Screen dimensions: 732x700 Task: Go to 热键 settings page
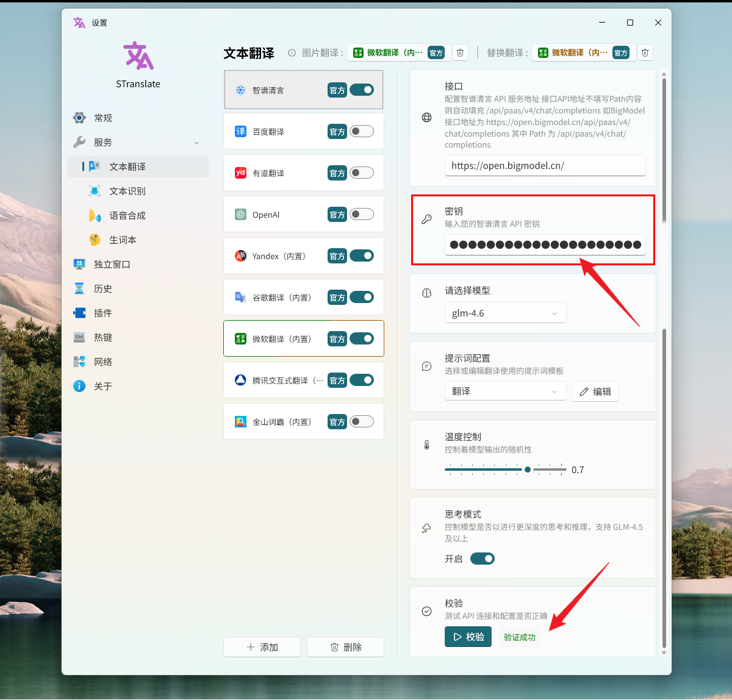coord(103,338)
